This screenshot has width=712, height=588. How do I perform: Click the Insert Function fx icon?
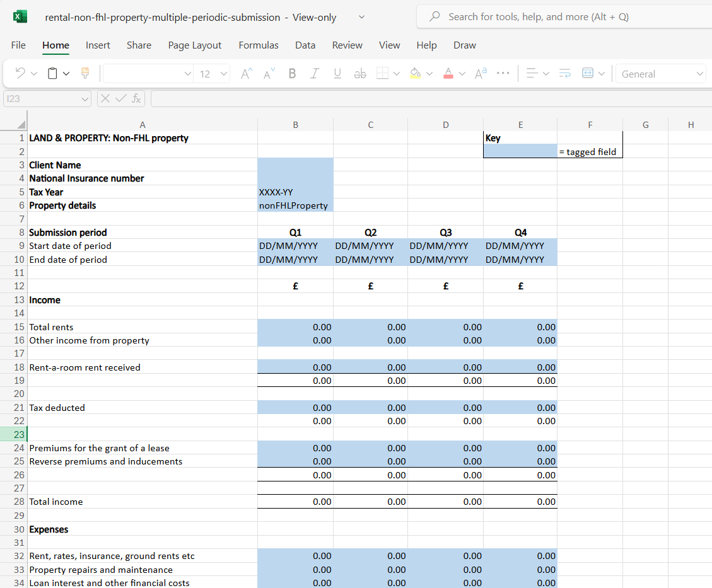(x=136, y=98)
